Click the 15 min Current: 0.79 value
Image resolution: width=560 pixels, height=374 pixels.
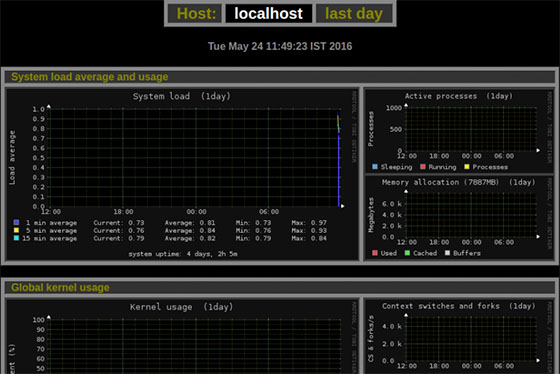coord(119,238)
